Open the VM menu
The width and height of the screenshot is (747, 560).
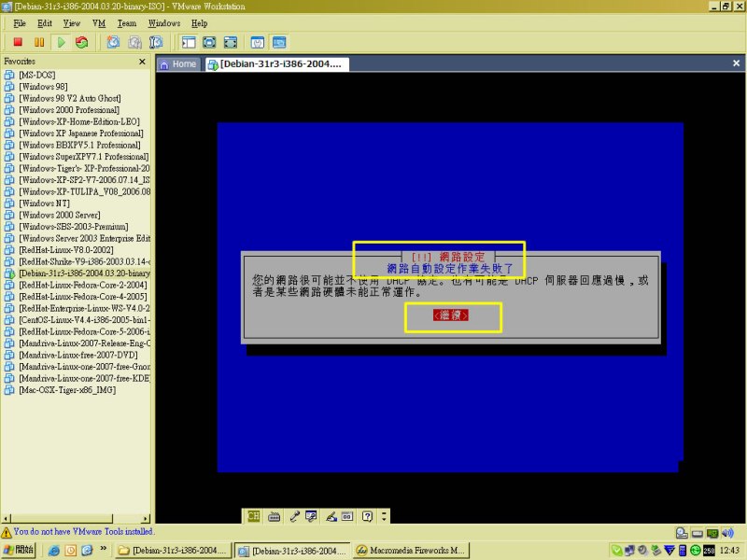[99, 23]
